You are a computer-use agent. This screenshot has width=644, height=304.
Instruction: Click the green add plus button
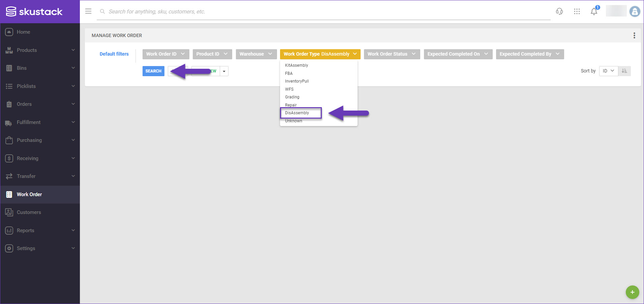pos(632,292)
